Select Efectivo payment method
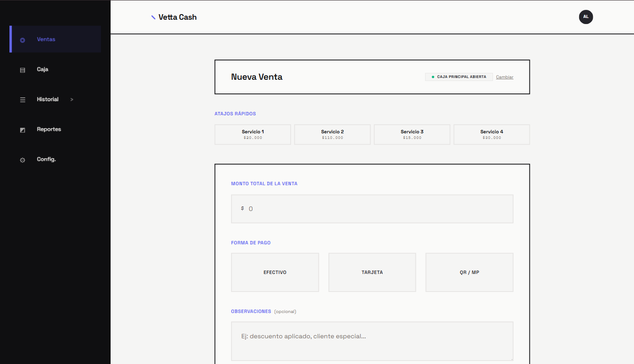The image size is (634, 364). pyautogui.click(x=275, y=272)
